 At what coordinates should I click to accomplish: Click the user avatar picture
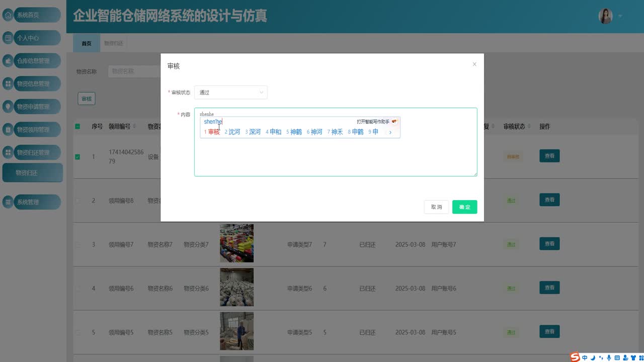(x=605, y=16)
